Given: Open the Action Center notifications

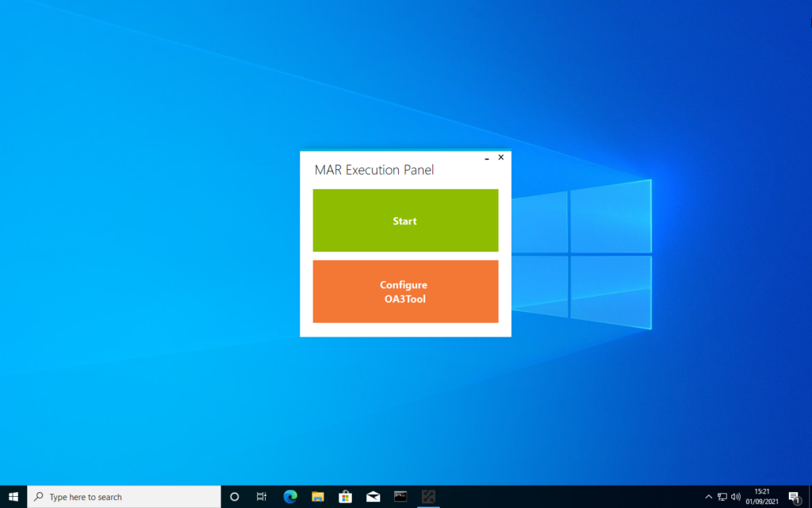Looking at the screenshot, I should click(795, 497).
